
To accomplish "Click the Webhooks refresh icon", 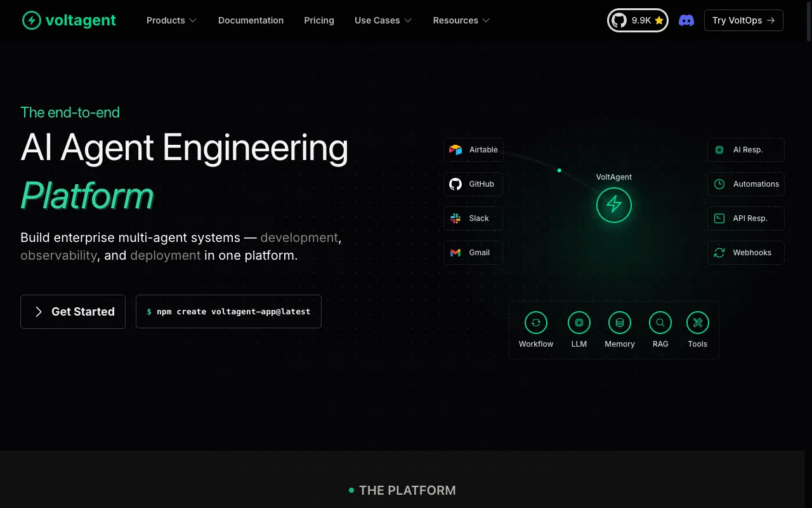I will click(x=719, y=253).
